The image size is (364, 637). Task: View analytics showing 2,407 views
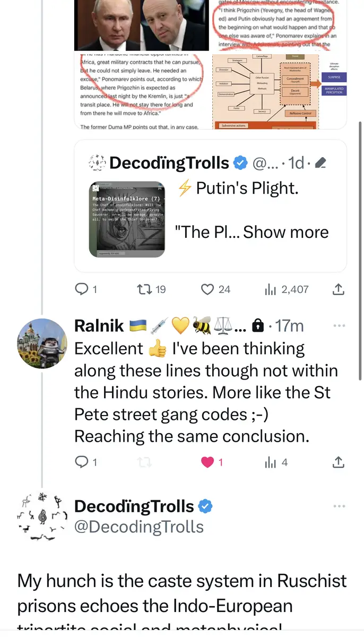(x=287, y=289)
